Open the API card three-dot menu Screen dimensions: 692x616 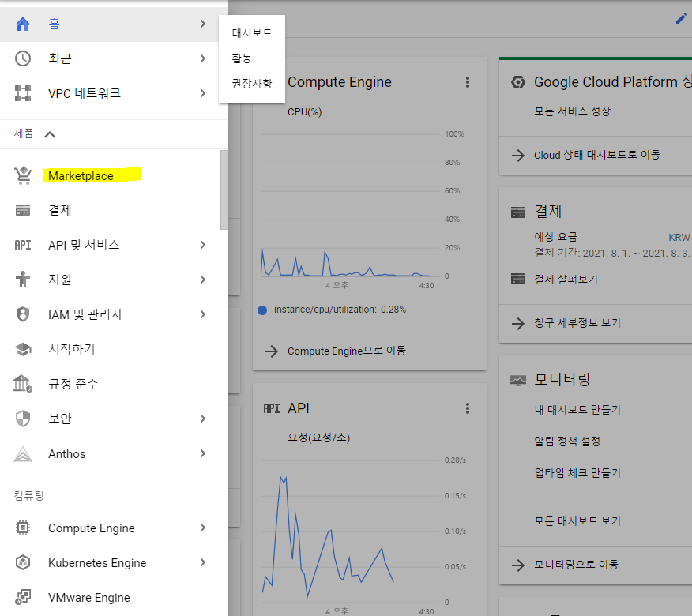pyautogui.click(x=468, y=408)
